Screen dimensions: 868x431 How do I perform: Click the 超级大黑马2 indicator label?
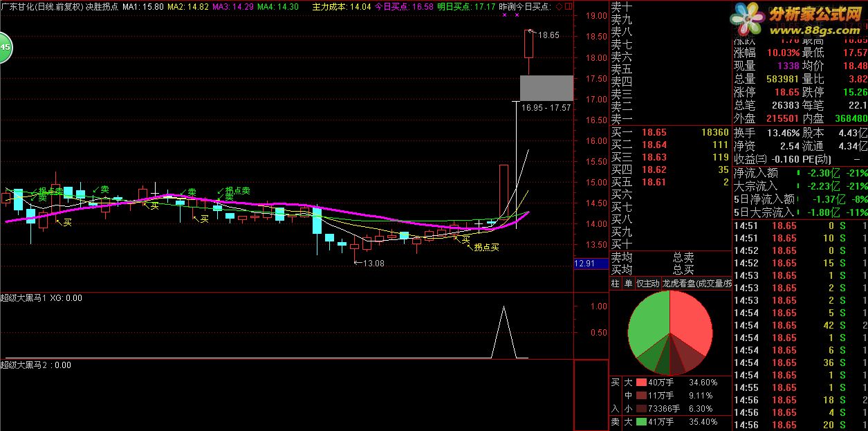click(35, 365)
